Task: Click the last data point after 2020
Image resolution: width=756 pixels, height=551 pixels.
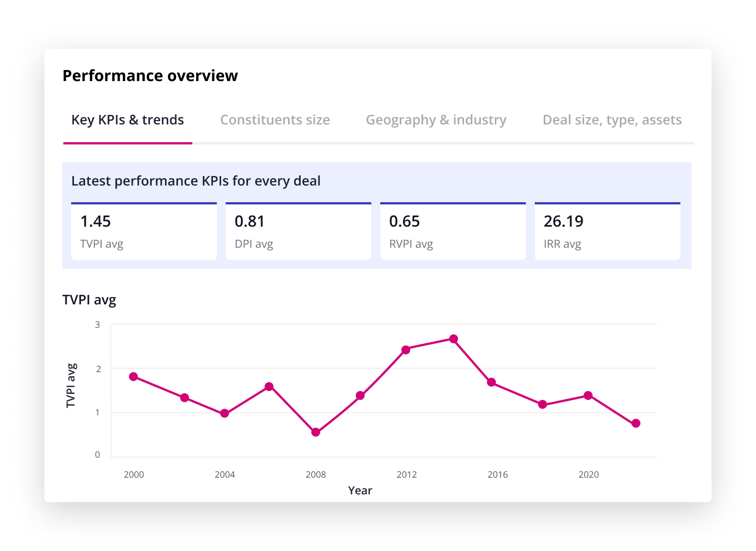Action: point(636,423)
